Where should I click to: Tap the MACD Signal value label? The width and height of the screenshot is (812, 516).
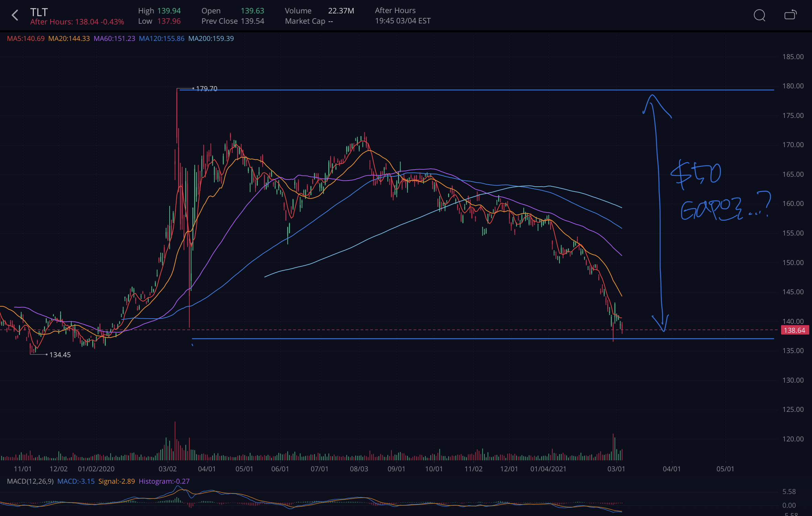point(116,481)
